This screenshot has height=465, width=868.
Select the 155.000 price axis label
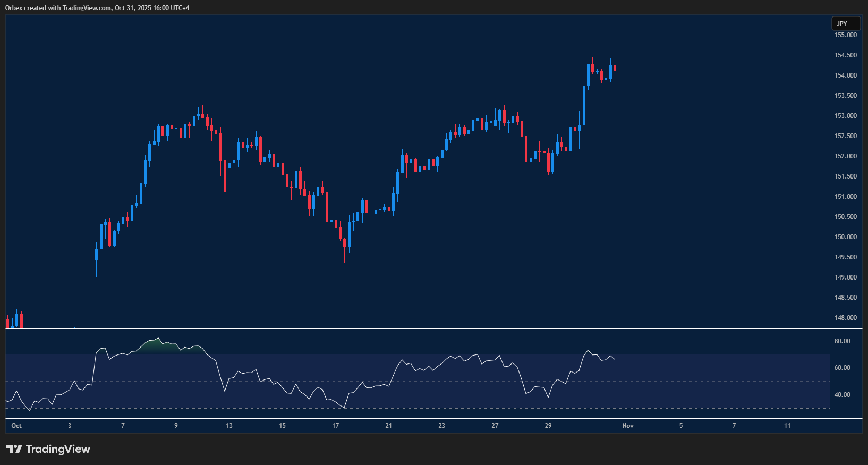(845, 35)
